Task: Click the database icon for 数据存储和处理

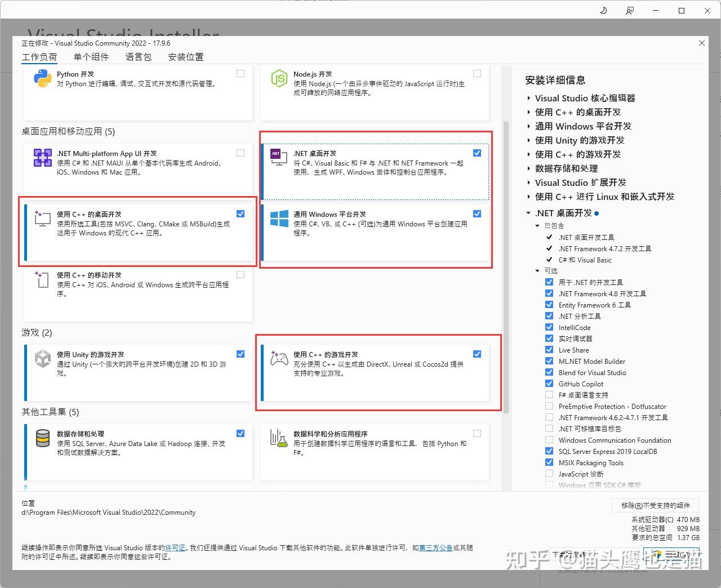Action: tap(42, 438)
